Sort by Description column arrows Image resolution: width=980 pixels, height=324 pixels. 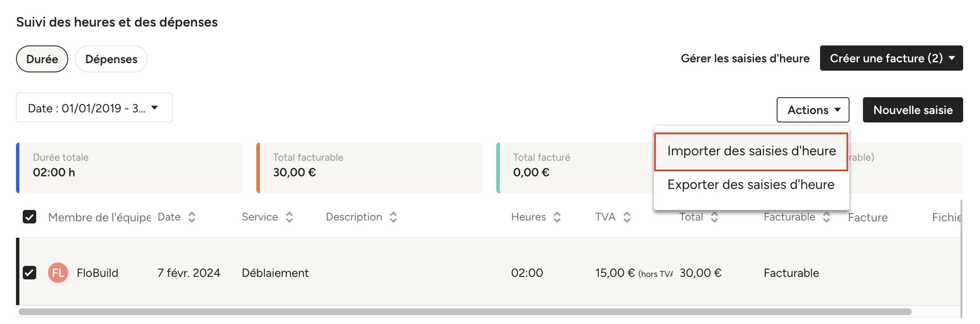[393, 217]
